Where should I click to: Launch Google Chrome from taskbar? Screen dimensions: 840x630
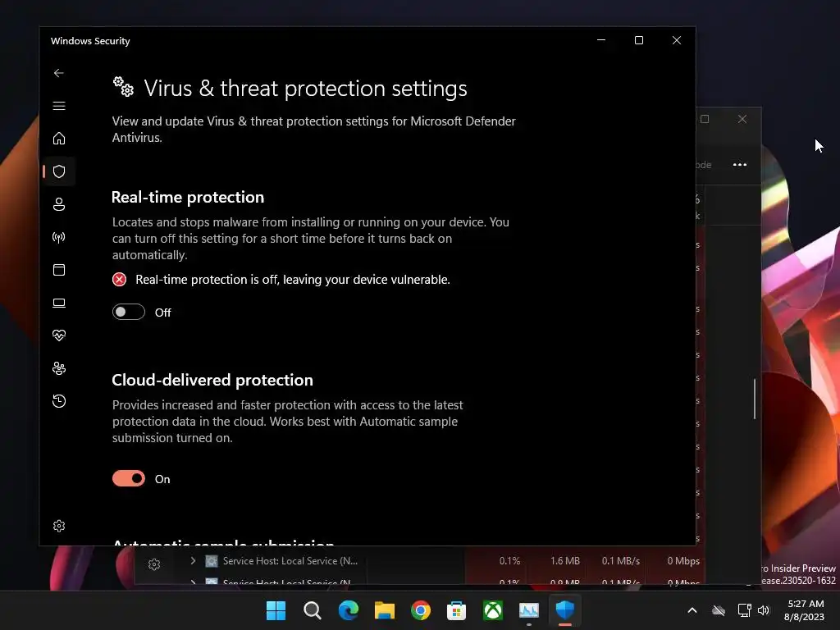[421, 610]
